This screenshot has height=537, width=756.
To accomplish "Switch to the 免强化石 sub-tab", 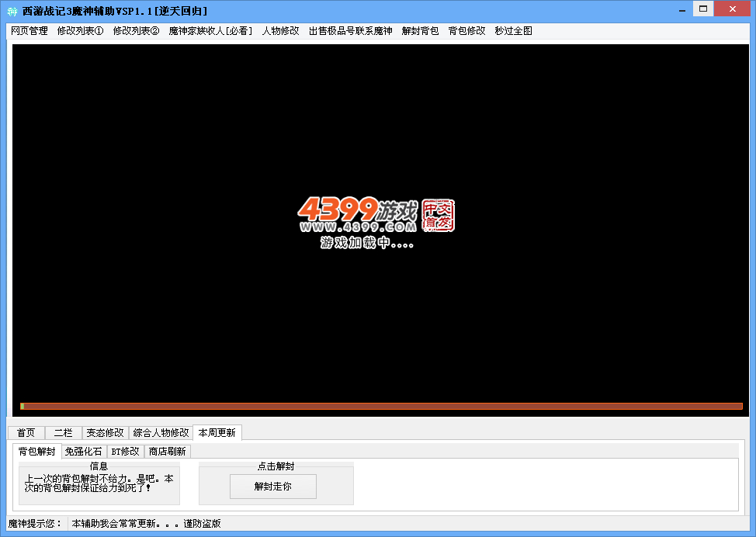I will pyautogui.click(x=83, y=452).
